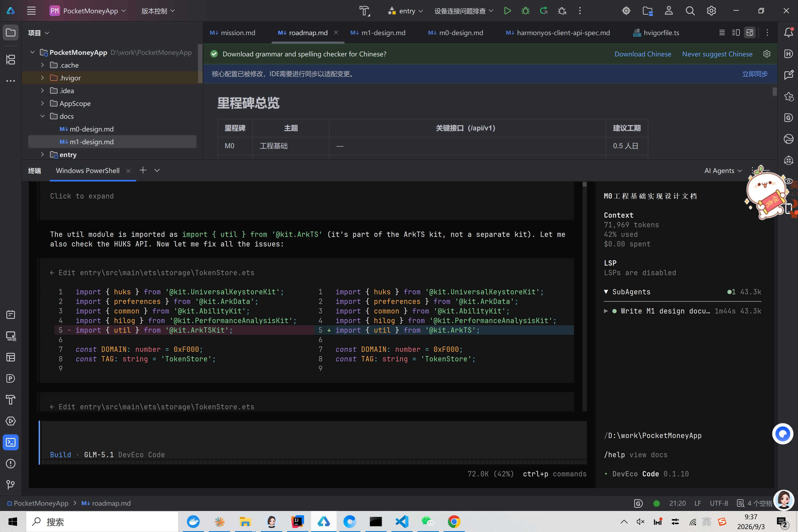Switch to the m0-design.md editor tab
This screenshot has height=532, width=798.
pos(456,32)
